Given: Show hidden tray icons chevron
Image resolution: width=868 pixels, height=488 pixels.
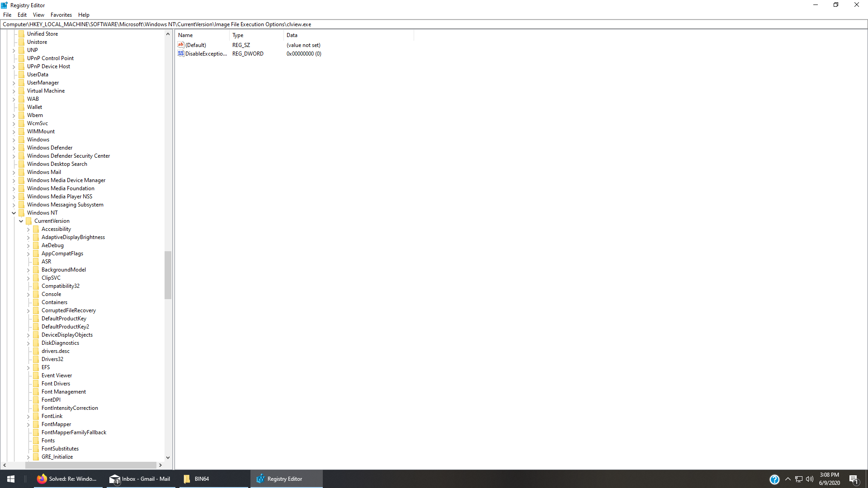Looking at the screenshot, I should click(788, 479).
